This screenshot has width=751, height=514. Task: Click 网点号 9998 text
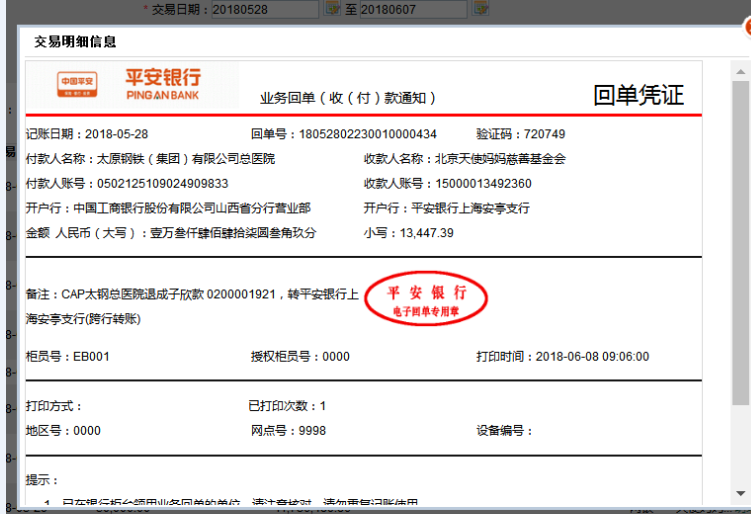pyautogui.click(x=288, y=431)
